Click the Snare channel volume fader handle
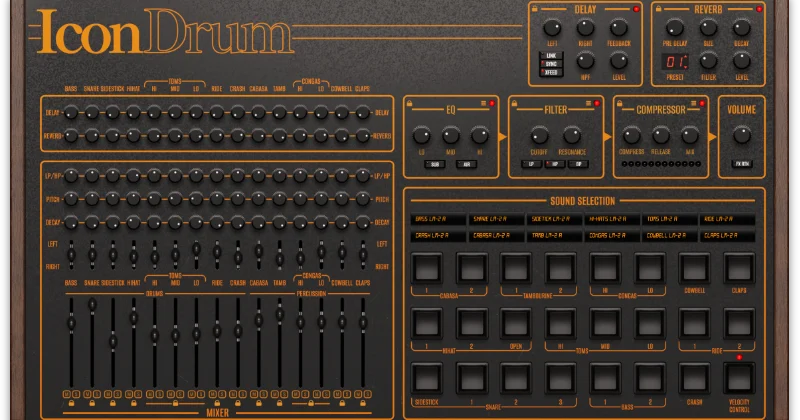 coord(92,305)
